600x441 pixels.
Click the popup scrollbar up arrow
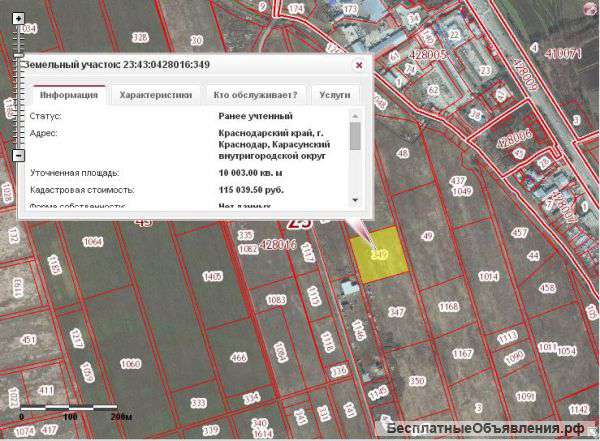(x=355, y=117)
